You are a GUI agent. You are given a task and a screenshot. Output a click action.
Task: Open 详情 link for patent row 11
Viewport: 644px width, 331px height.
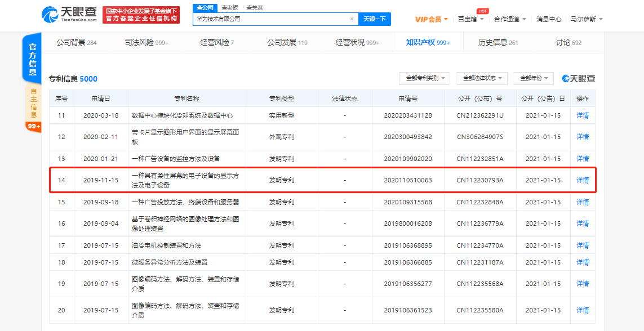click(x=582, y=115)
